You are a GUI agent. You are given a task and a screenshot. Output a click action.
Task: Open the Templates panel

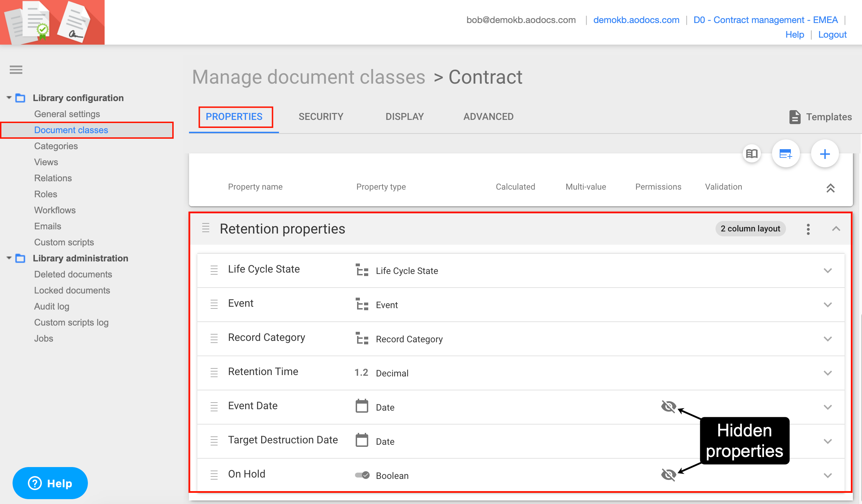coord(820,117)
